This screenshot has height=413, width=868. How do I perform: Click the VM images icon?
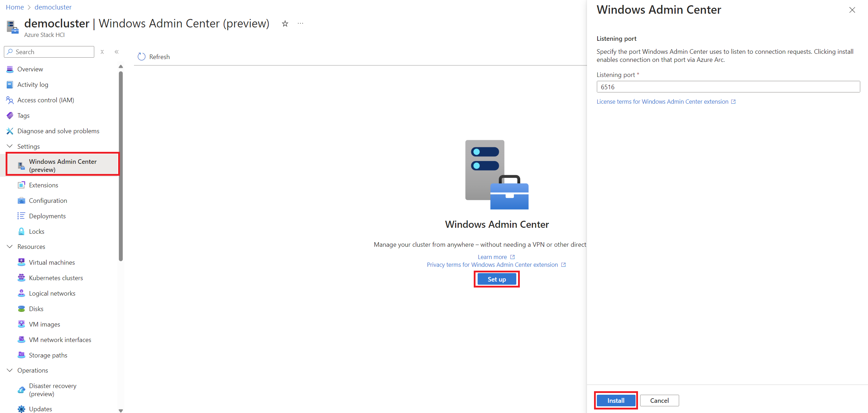(21, 324)
